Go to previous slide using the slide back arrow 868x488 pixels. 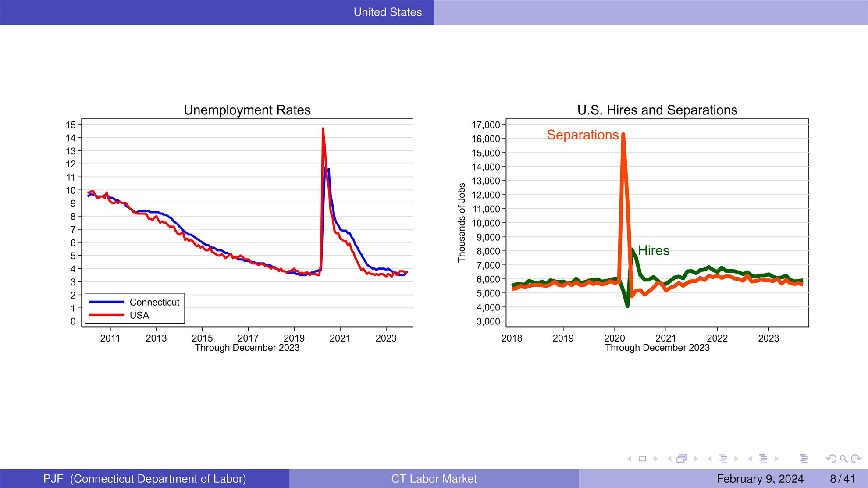629,459
